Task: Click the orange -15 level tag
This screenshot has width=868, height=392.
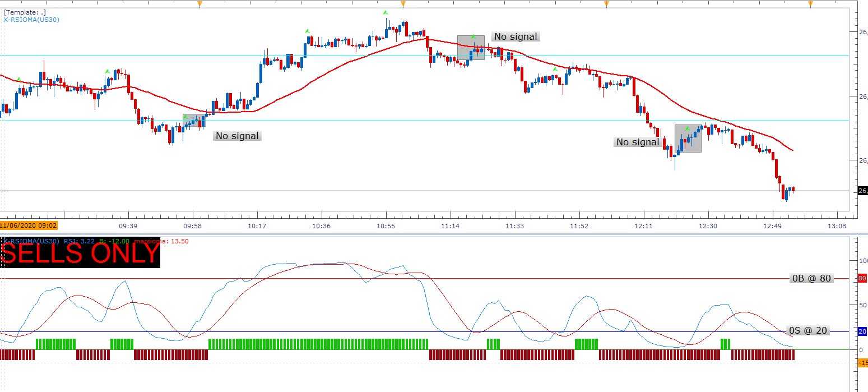Action: (x=862, y=363)
